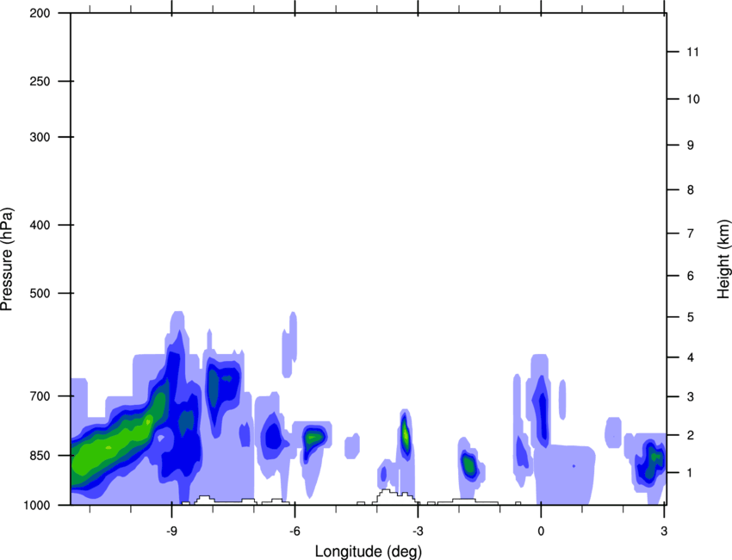
Task: Click the height label '9'
Action: [x=691, y=146]
